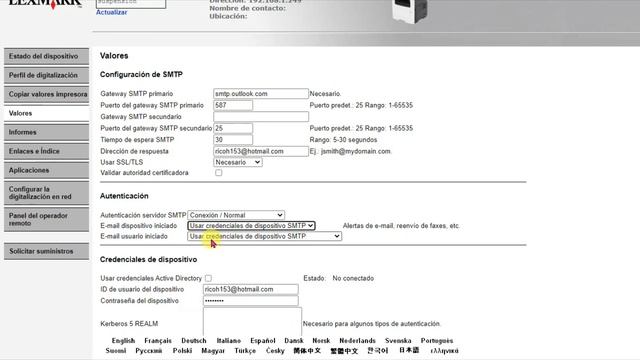Viewport: 640px width, 360px height.
Task: Open Perfil de digitalización menu
Action: pos(47,75)
